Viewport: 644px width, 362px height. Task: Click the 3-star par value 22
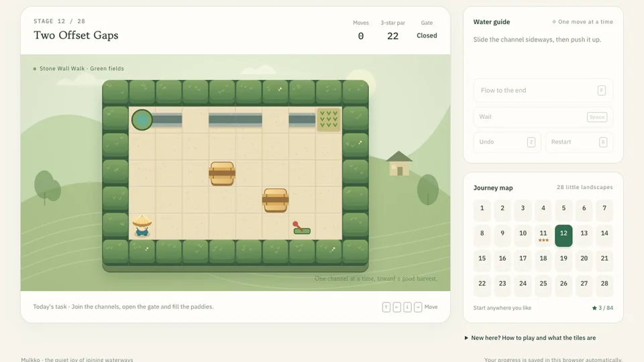point(392,36)
